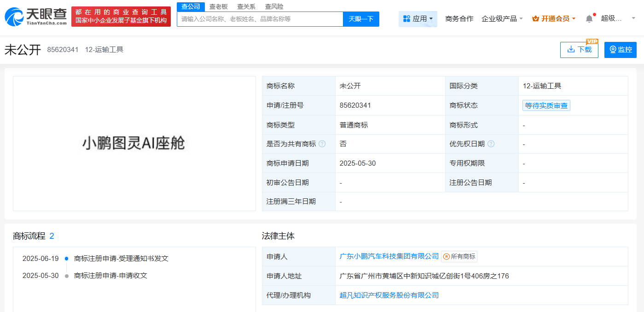Click the 天眼一下 search button
The height and width of the screenshot is (312, 644).
361,19
